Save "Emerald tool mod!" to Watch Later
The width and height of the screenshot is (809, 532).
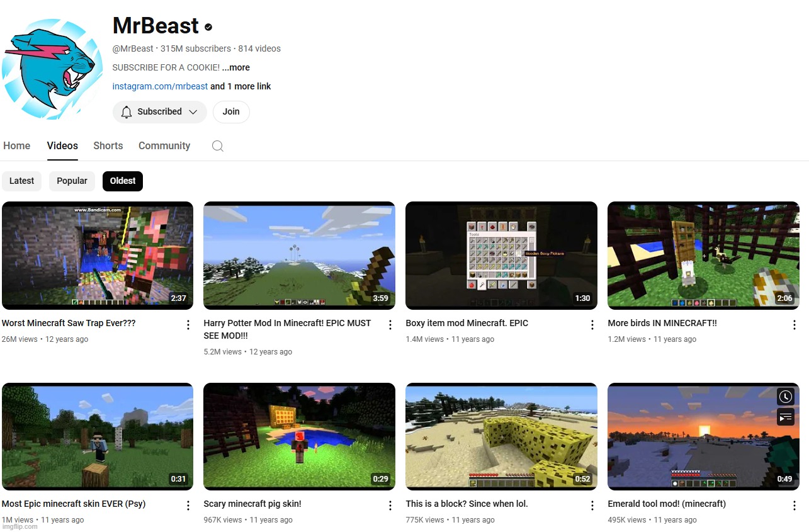(x=785, y=397)
